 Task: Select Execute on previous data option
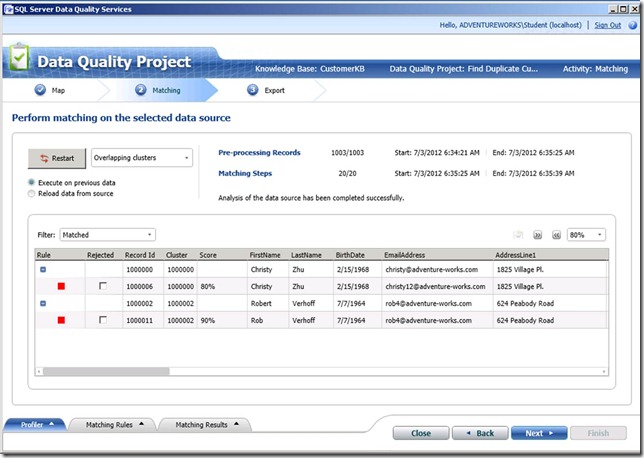32,183
